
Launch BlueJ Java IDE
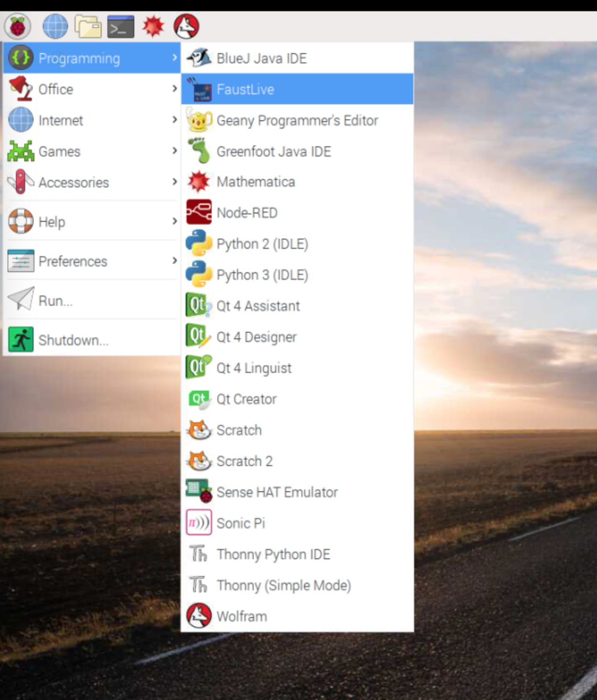coord(297,58)
